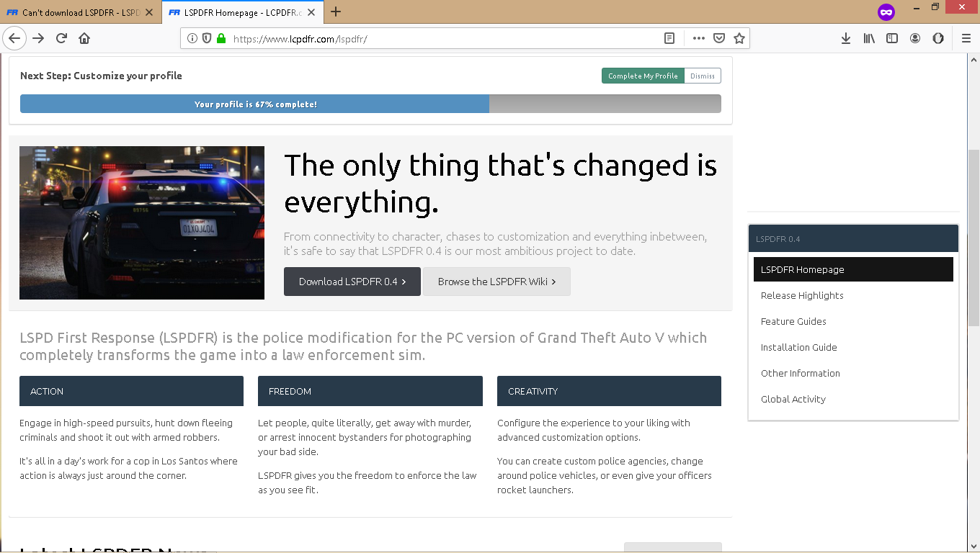980x553 pixels.
Task: Open a new tab
Action: click(336, 12)
